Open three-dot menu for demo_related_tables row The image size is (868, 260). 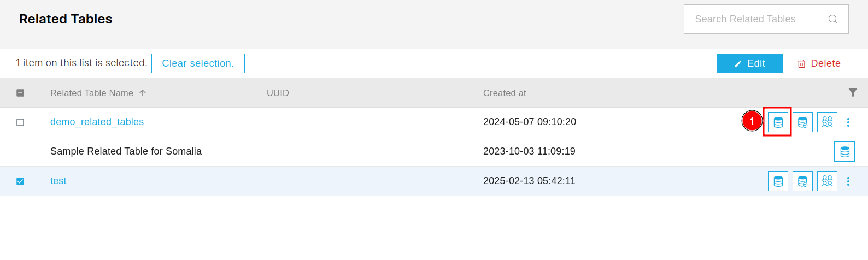pyautogui.click(x=848, y=122)
